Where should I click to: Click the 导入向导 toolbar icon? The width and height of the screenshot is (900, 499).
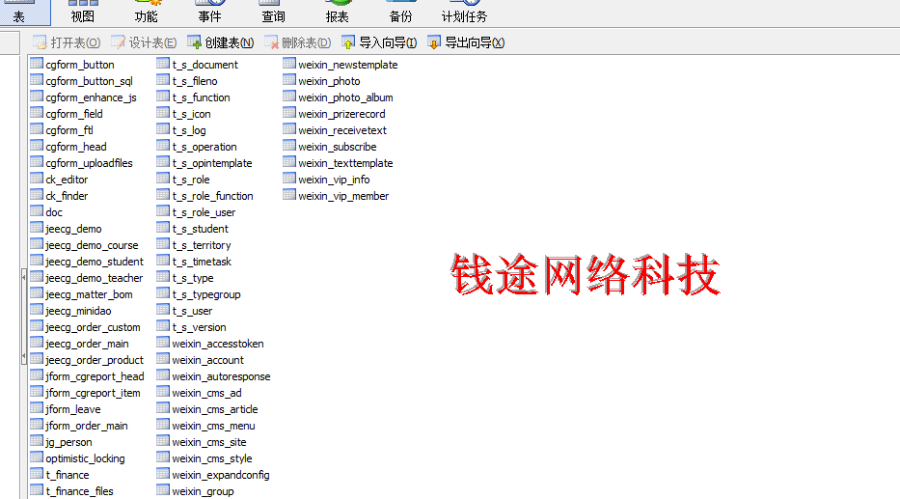point(348,42)
